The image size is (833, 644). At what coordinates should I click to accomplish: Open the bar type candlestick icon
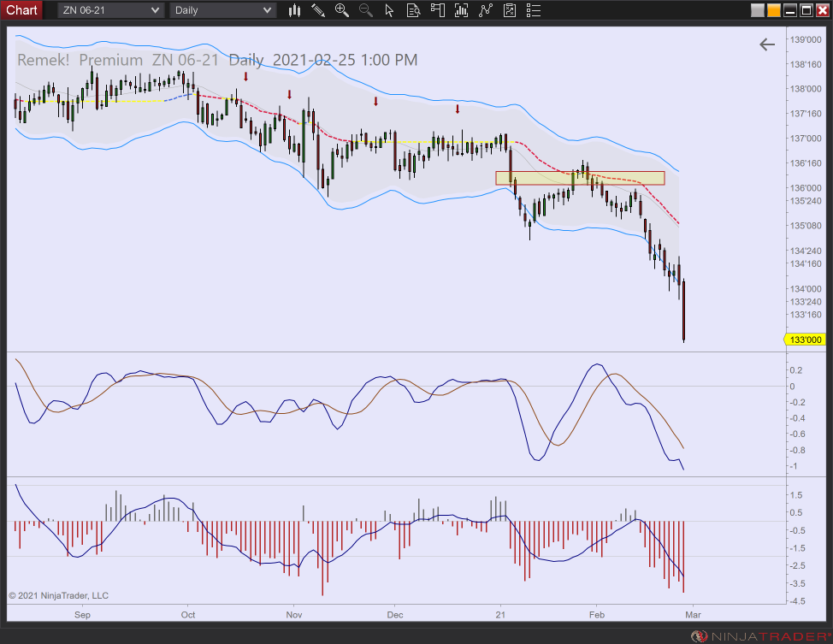pos(294,10)
